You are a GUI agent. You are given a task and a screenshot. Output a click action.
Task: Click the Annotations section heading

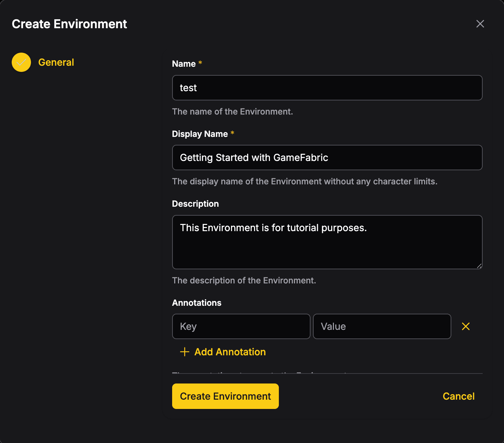coord(197,303)
